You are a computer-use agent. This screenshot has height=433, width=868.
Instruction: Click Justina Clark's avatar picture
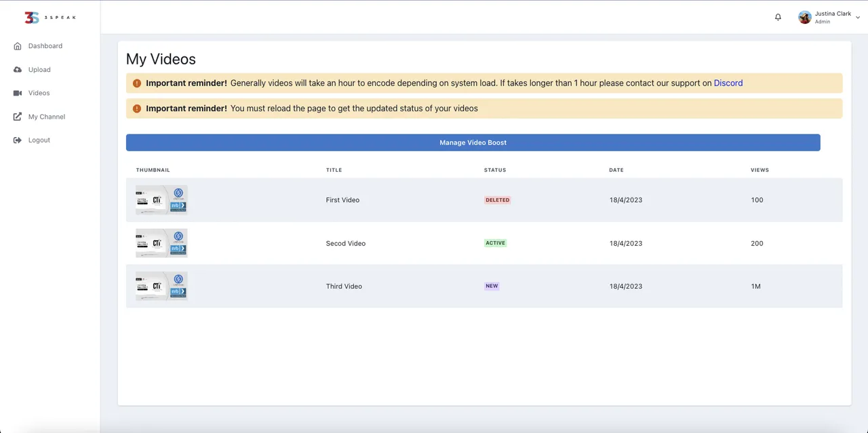click(805, 17)
